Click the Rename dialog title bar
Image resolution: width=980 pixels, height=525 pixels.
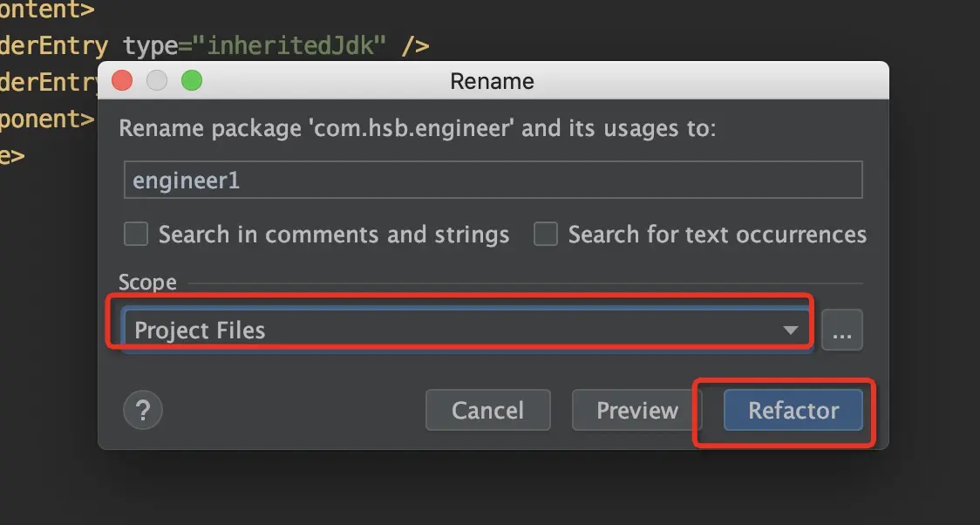(x=493, y=81)
